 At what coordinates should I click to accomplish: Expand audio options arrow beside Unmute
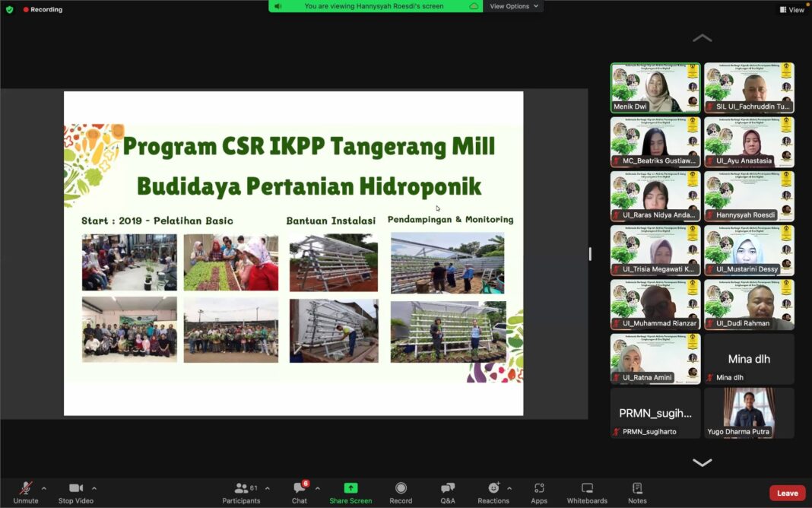pos(43,488)
